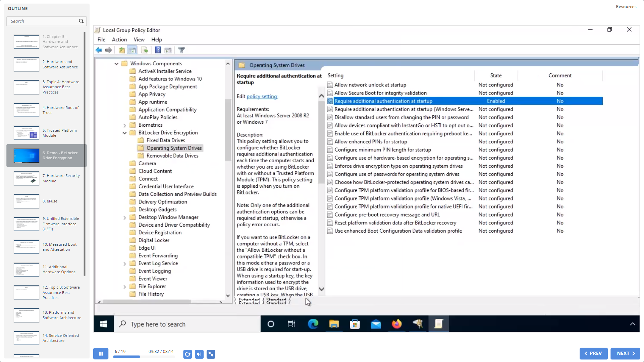The width and height of the screenshot is (644, 362).
Task: Replay the slide with the replay icon
Action: 187,354
